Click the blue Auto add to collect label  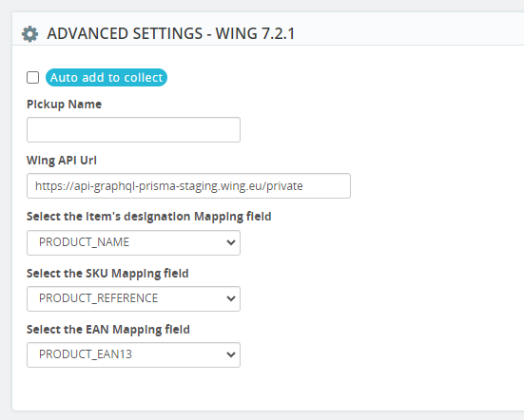pyautogui.click(x=107, y=78)
